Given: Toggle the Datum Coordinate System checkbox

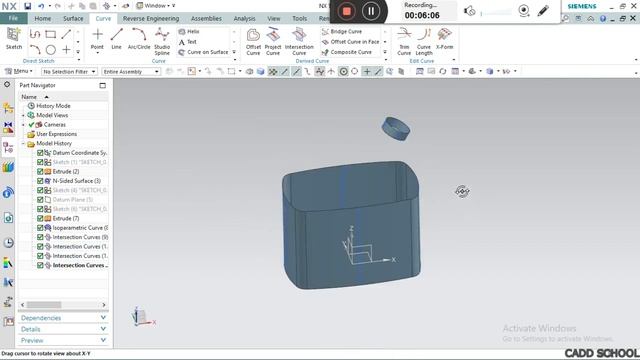Looking at the screenshot, I should (40, 153).
